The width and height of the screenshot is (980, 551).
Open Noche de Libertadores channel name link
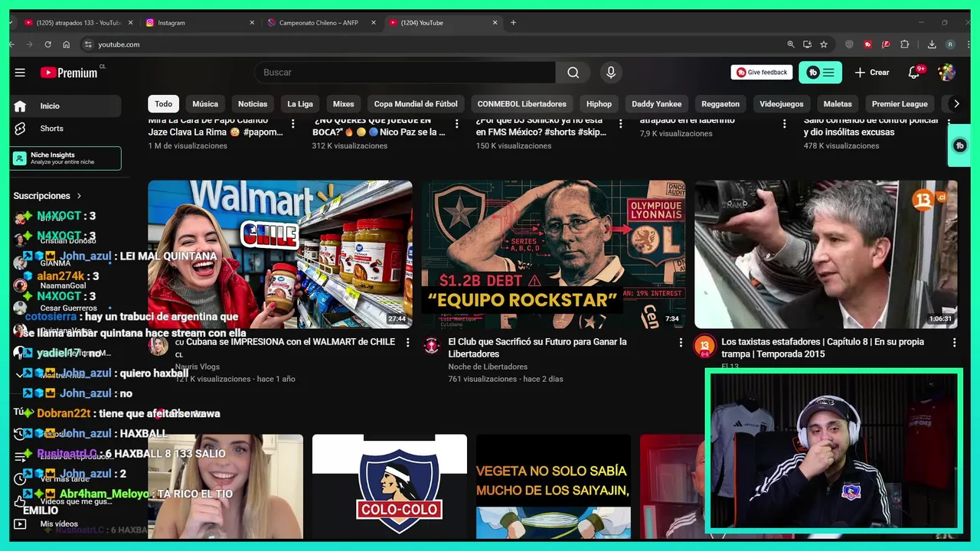(x=488, y=367)
